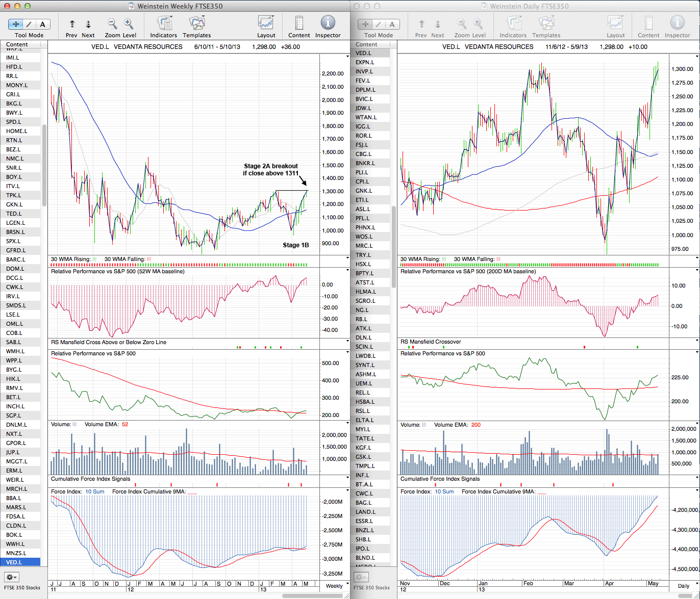Select EXPN.L in the daily symbol list

pyautogui.click(x=366, y=62)
